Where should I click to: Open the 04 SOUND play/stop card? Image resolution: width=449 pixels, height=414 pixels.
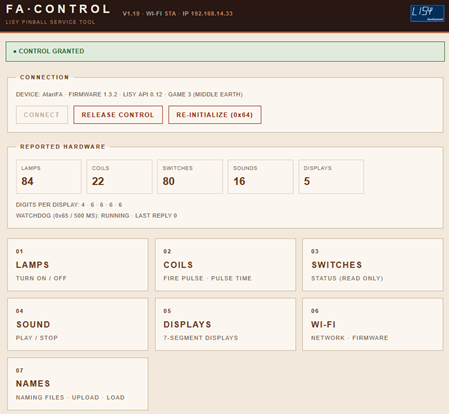pyautogui.click(x=78, y=324)
